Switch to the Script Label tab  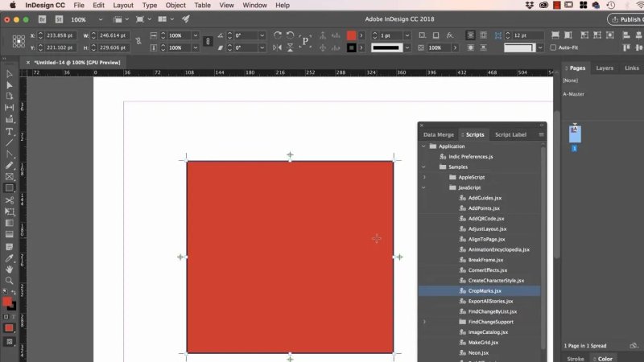coord(510,134)
